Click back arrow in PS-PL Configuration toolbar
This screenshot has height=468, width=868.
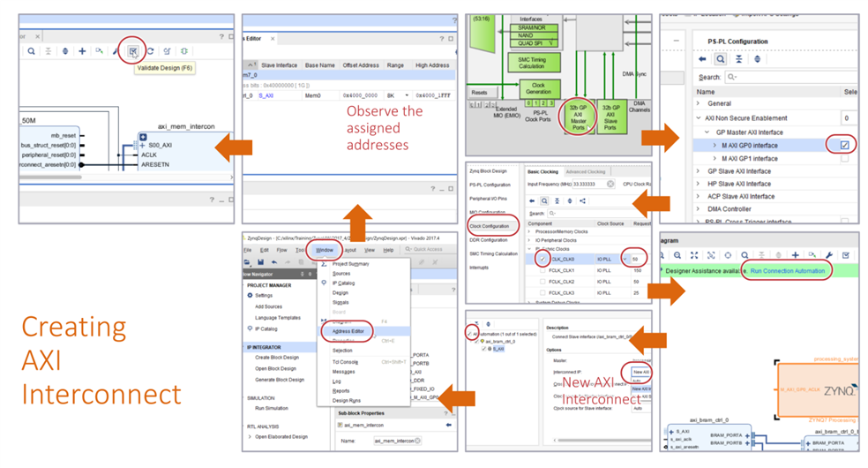702,58
